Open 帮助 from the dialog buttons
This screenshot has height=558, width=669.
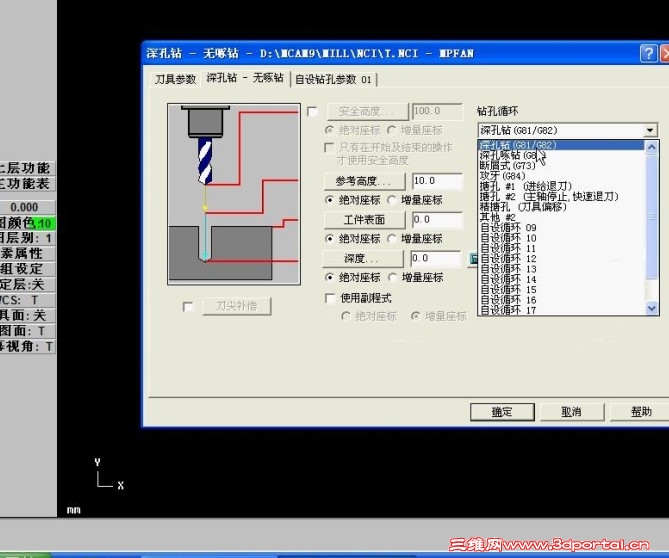pos(641,412)
